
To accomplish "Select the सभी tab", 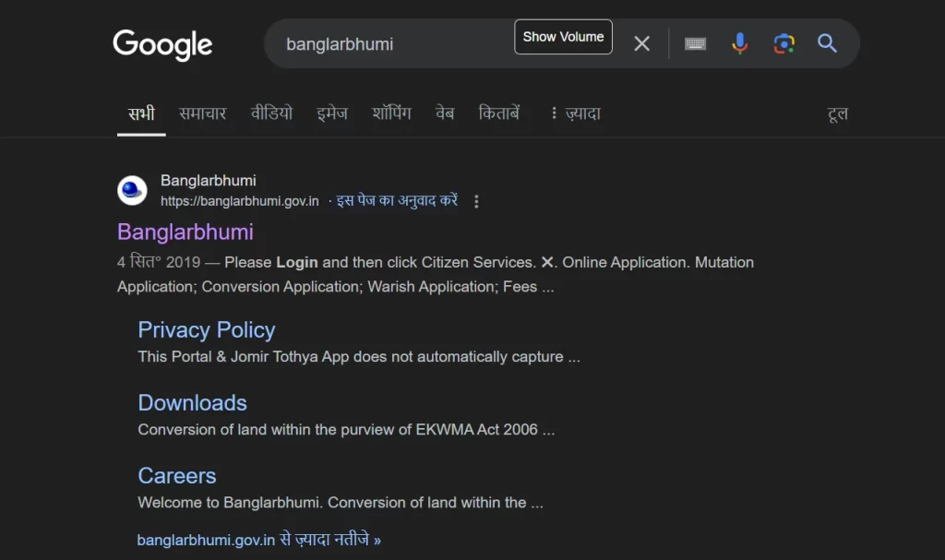I will pos(141,113).
